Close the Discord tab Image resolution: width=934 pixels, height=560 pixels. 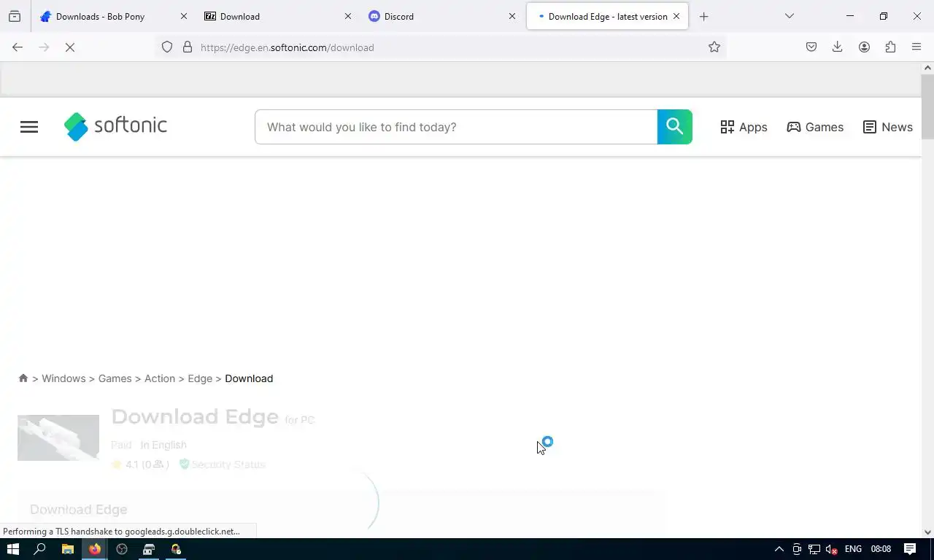pos(512,16)
